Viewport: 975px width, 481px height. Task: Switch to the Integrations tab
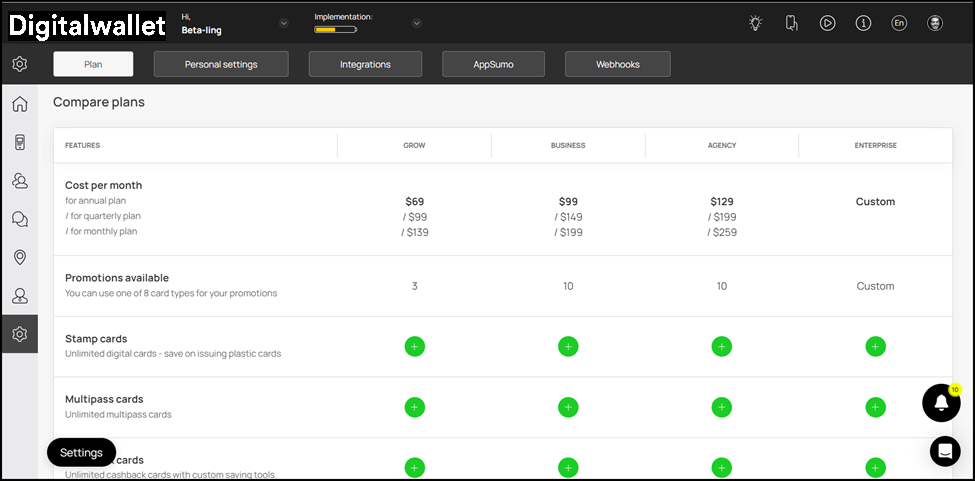pyautogui.click(x=365, y=64)
